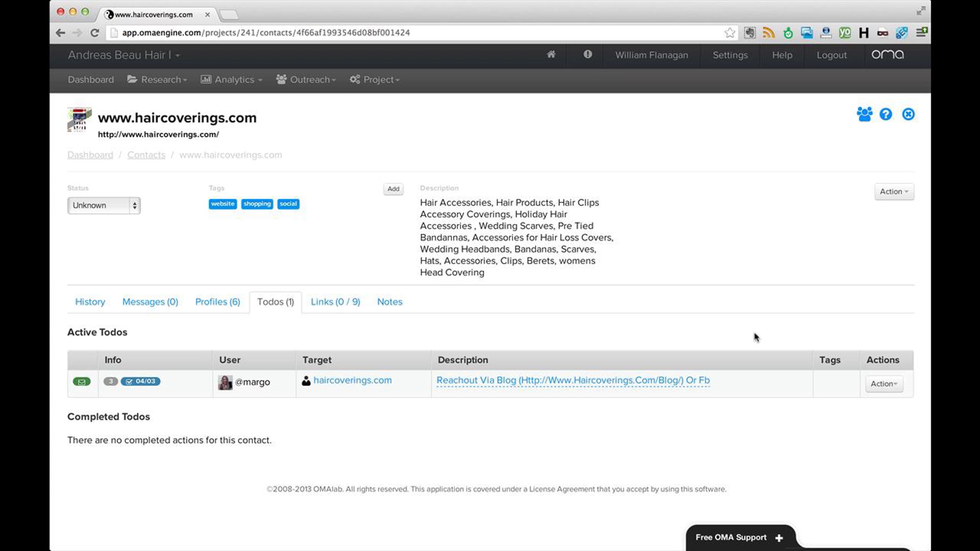The width and height of the screenshot is (980, 551).
Task: Click the green envelope todo icon
Action: click(81, 382)
